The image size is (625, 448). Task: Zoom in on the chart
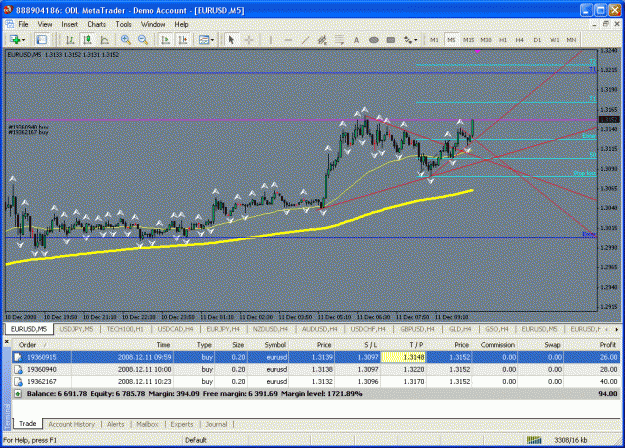click(126, 40)
